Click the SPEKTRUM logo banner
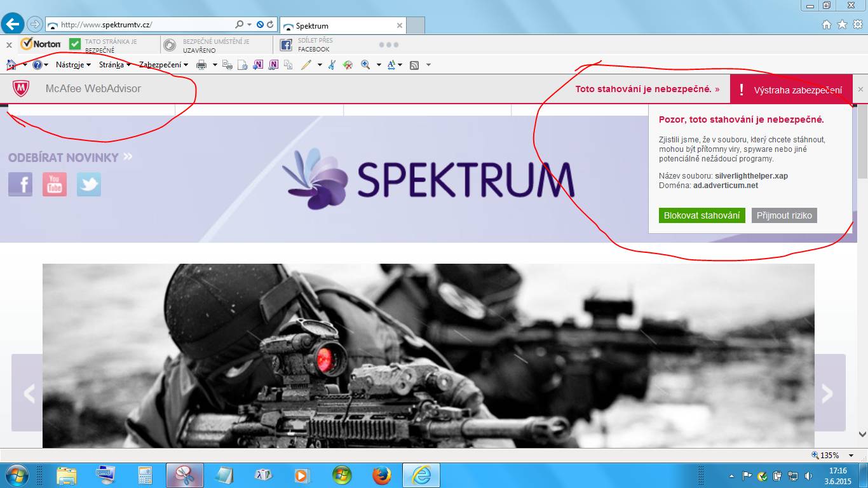The width and height of the screenshot is (868, 488). [x=428, y=179]
